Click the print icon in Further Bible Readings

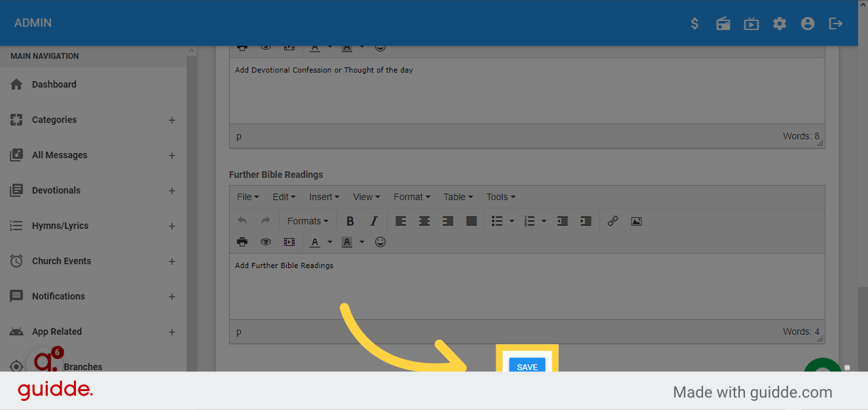[x=242, y=242]
